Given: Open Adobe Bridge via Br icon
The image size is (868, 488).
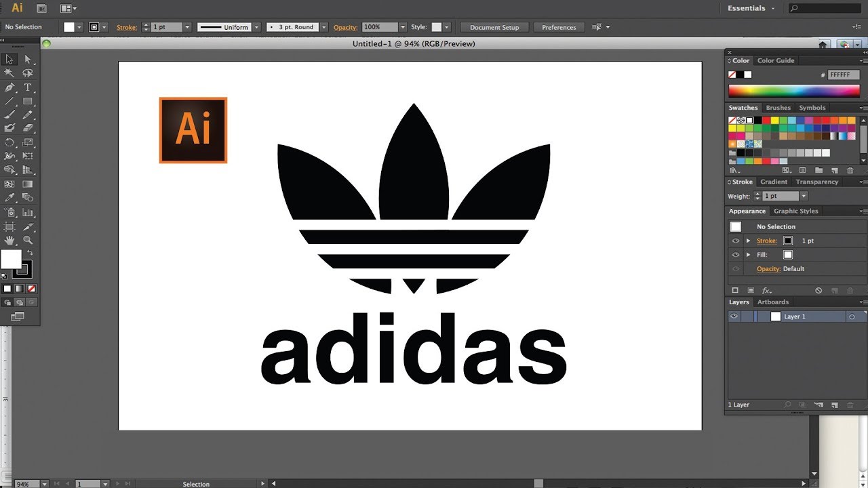Looking at the screenshot, I should pos(42,8).
